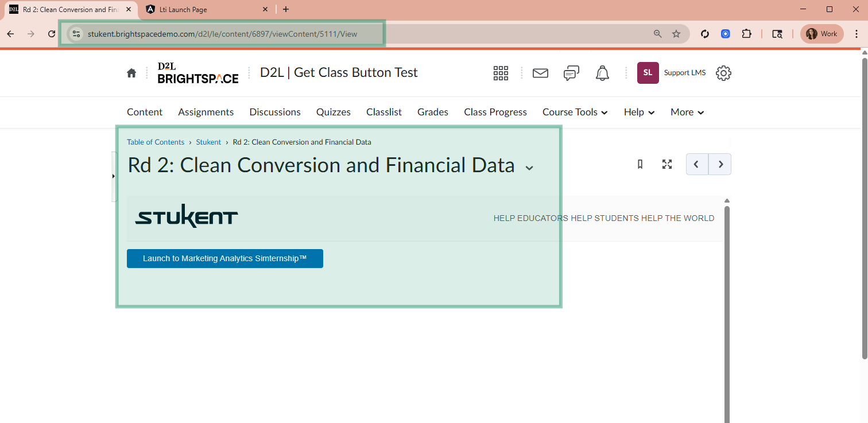Click the D2L Brightspace logo
The height and width of the screenshot is (423, 868).
(198, 73)
